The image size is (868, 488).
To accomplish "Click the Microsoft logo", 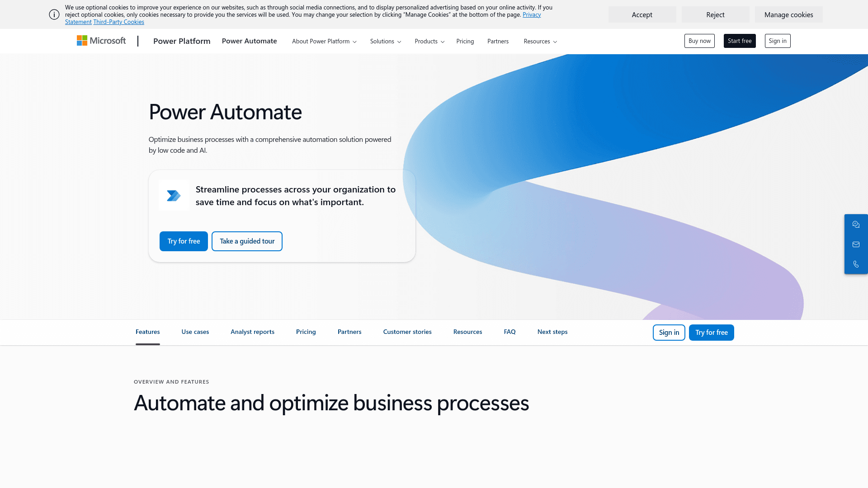I will (101, 41).
